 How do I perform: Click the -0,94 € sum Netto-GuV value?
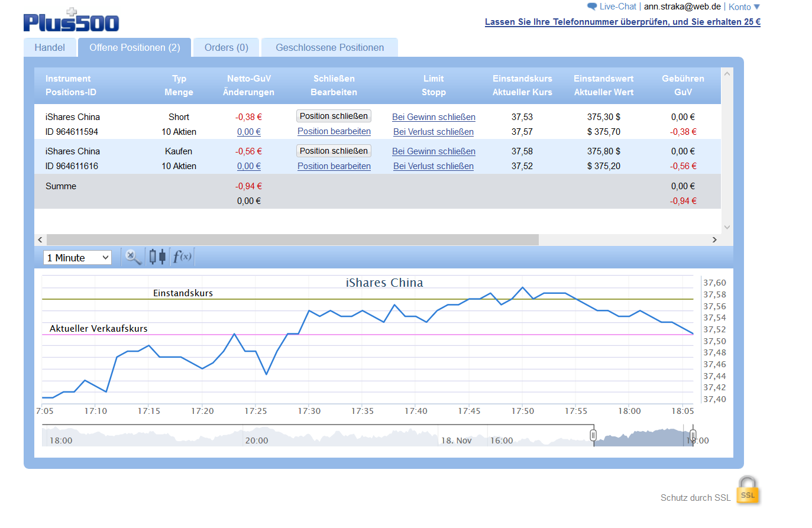coord(248,186)
